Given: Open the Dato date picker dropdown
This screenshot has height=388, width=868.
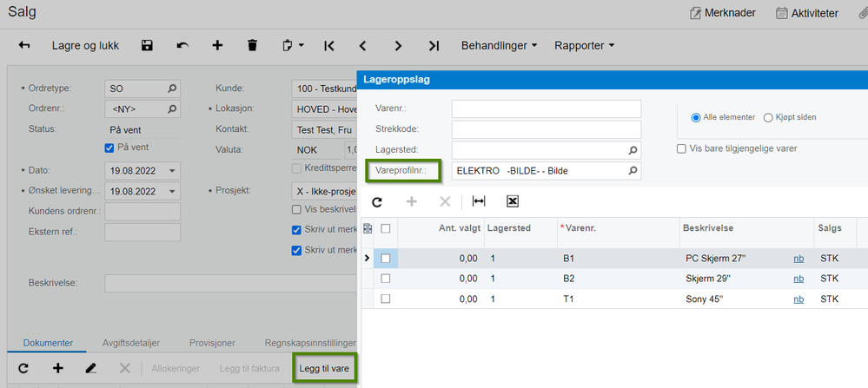Looking at the screenshot, I should point(172,171).
